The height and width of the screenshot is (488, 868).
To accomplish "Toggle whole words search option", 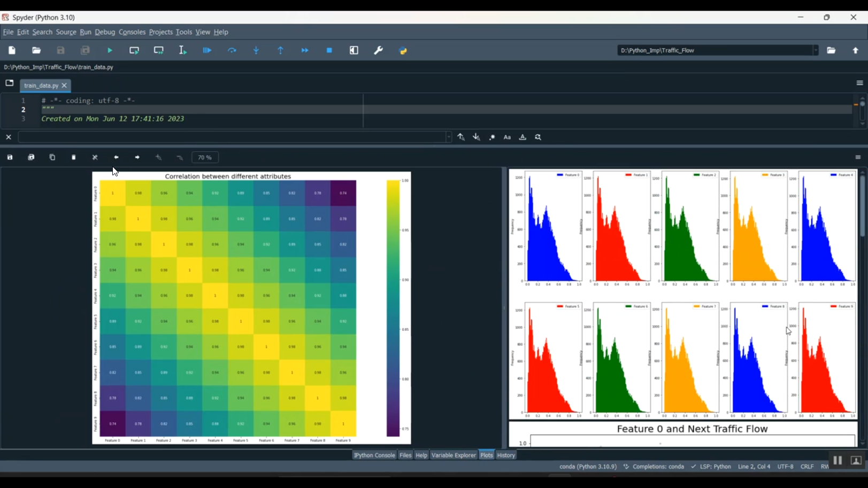I will [523, 137].
